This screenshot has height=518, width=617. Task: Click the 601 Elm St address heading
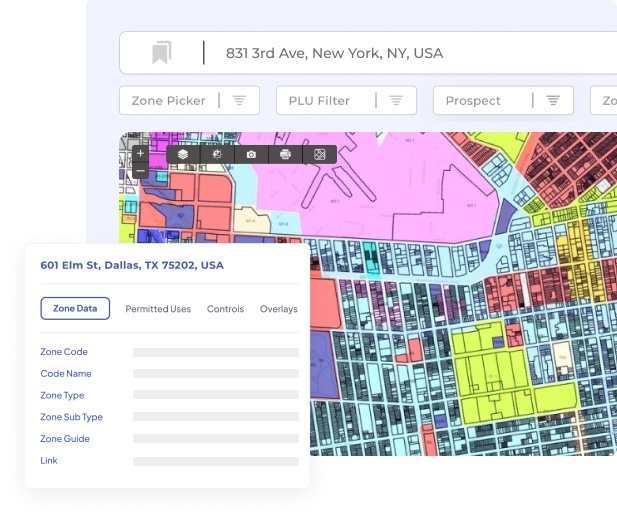[132, 266]
